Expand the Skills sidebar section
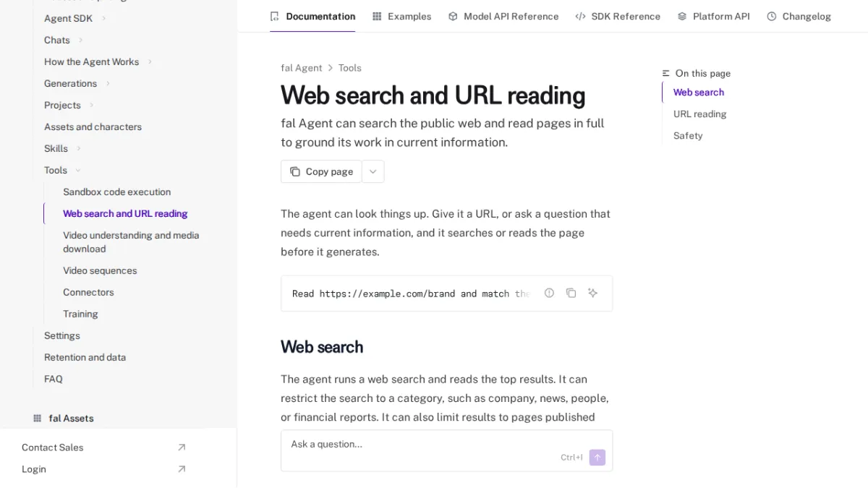868x488 pixels. point(79,148)
